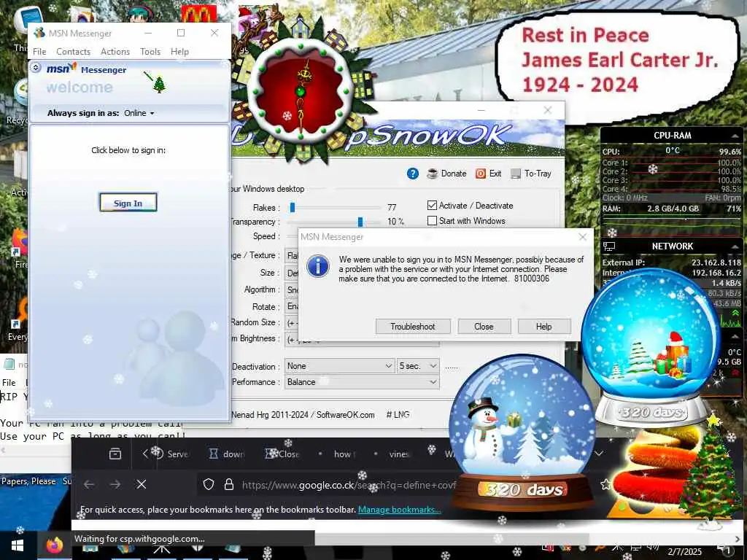Switch to the 'down' Firefox tab
The image size is (747, 560).
(227, 454)
